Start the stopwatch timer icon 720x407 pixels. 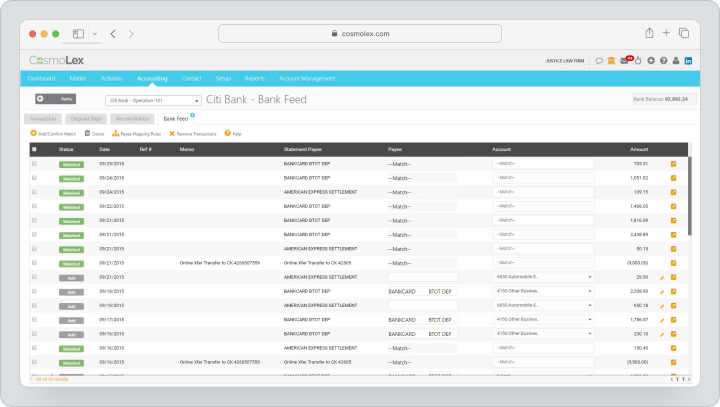tap(638, 61)
